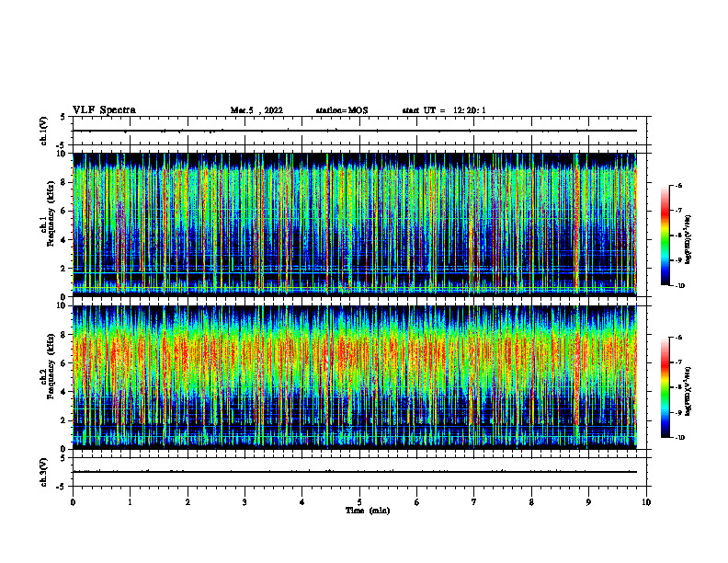Screen dimensions: 728x563
Task: Click the '0' tick on time axis
Action: click(x=73, y=502)
